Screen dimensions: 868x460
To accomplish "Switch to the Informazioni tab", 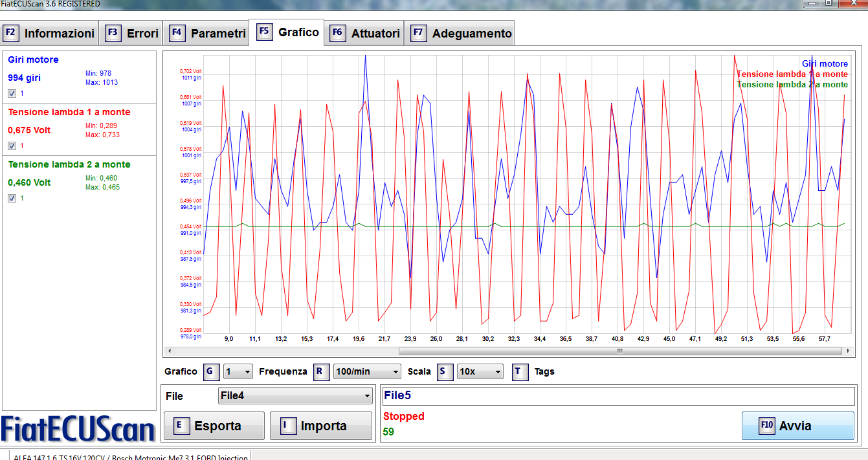I will click(49, 33).
